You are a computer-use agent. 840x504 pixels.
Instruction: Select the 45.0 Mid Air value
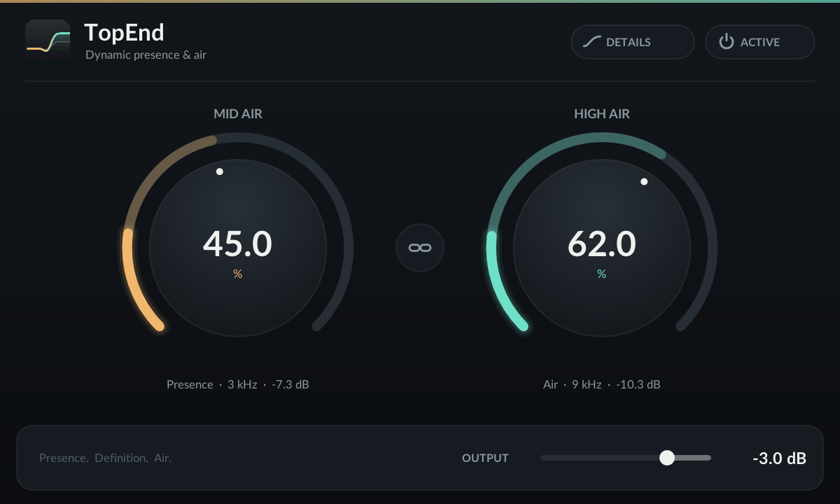click(x=238, y=244)
